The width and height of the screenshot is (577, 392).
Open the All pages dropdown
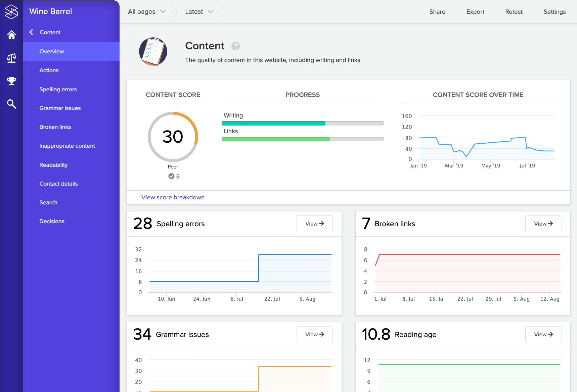[146, 11]
